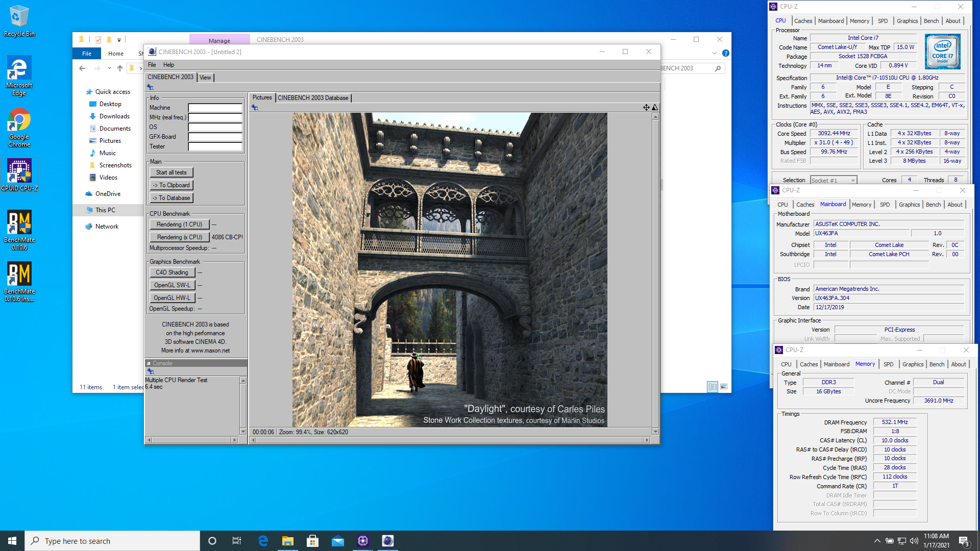Run the Rendering (x CPU) benchmark

click(x=180, y=237)
